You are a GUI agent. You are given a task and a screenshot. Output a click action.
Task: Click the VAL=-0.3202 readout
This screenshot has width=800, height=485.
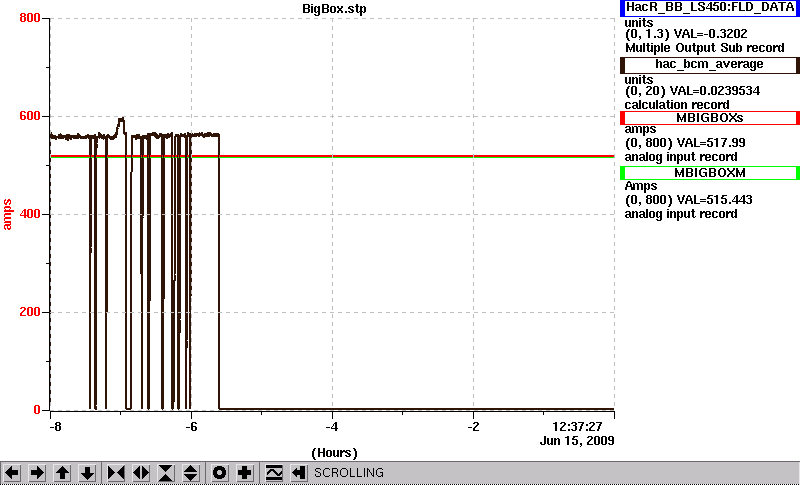(711, 34)
